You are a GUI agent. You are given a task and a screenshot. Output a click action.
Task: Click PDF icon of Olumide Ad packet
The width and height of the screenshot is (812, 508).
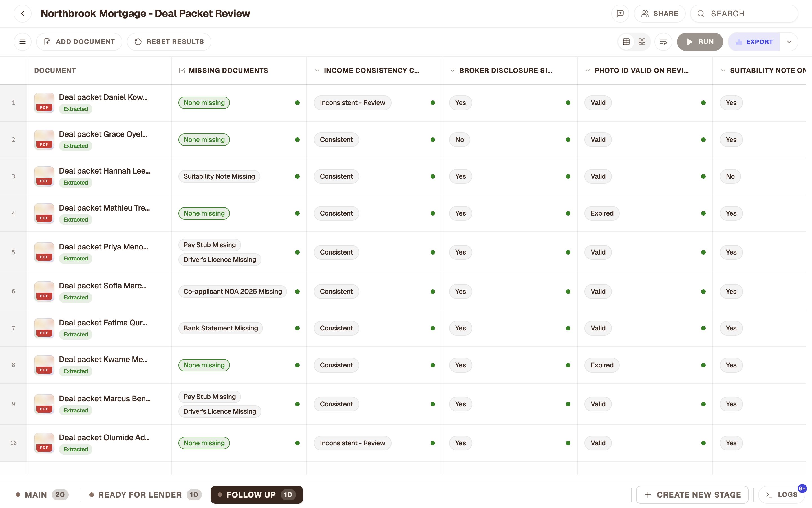(44, 443)
